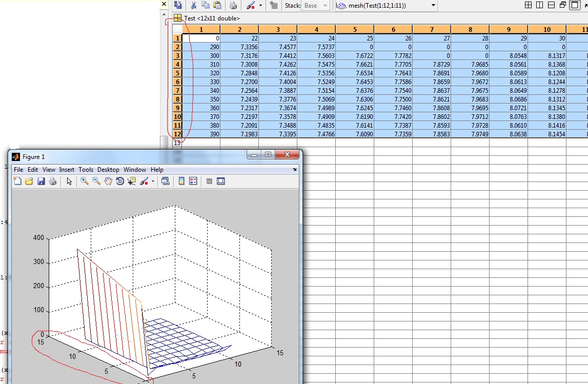Toggle Link Plot in figure toolbar

166,181
